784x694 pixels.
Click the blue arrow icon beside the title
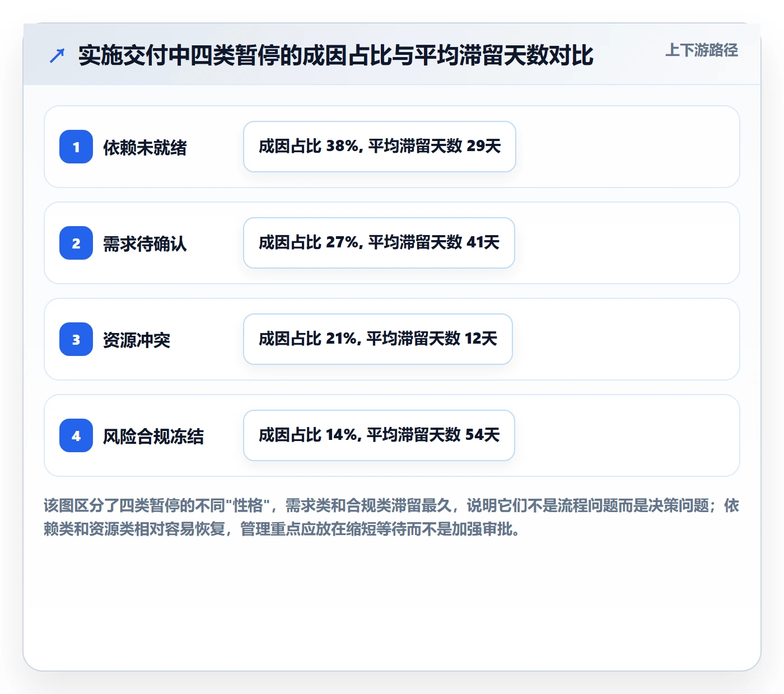tap(57, 55)
